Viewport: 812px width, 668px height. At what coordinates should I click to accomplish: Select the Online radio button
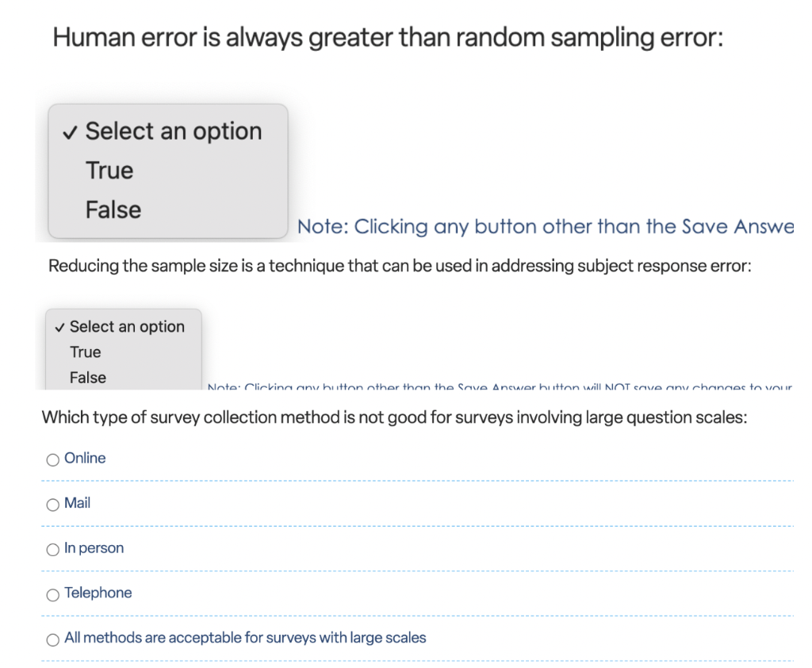click(x=52, y=459)
